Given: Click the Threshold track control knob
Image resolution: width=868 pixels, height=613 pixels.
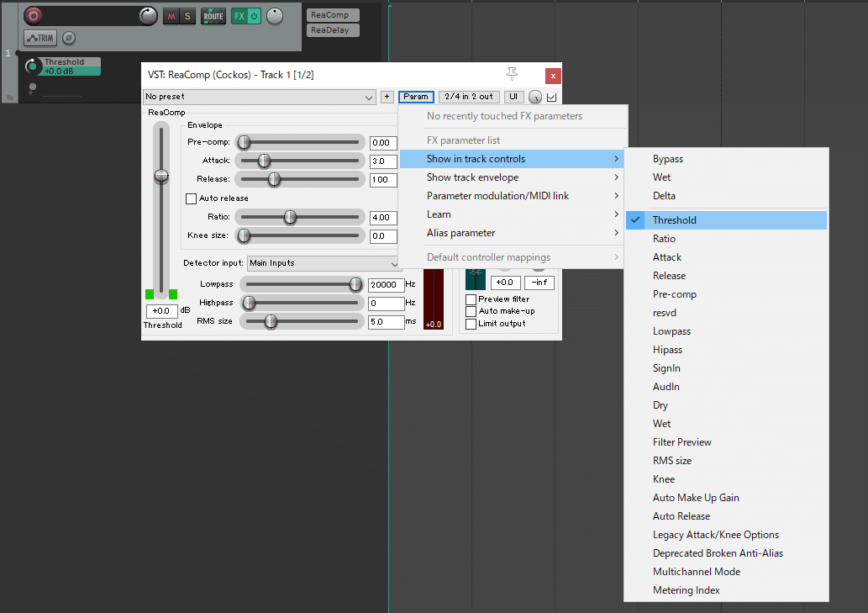Looking at the screenshot, I should coord(33,66).
